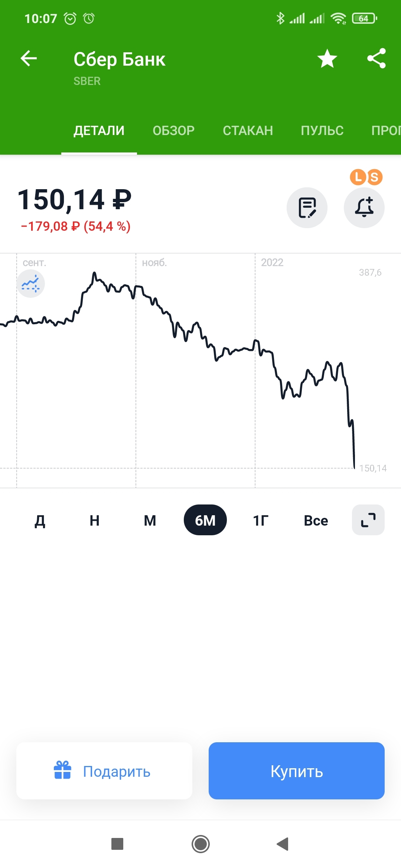Viewport: 401px width, 868px height.
Task: Toggle the favorite star for Сбер Банк
Action: click(327, 59)
